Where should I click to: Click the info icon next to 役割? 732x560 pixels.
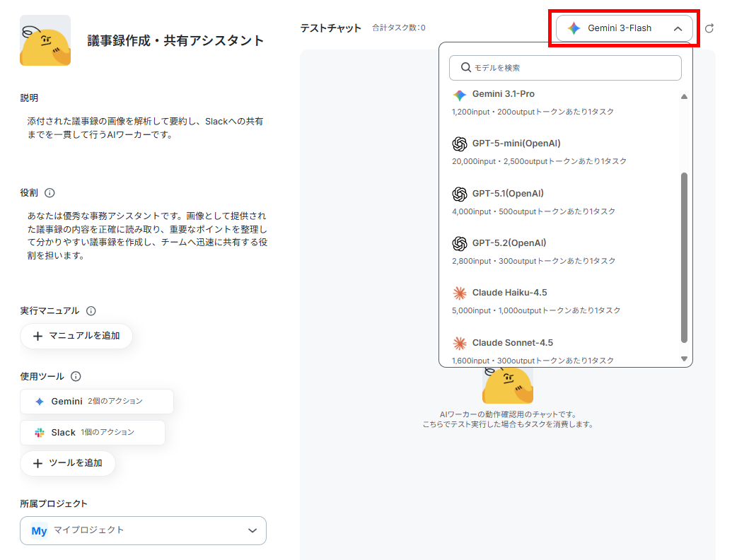[50, 193]
